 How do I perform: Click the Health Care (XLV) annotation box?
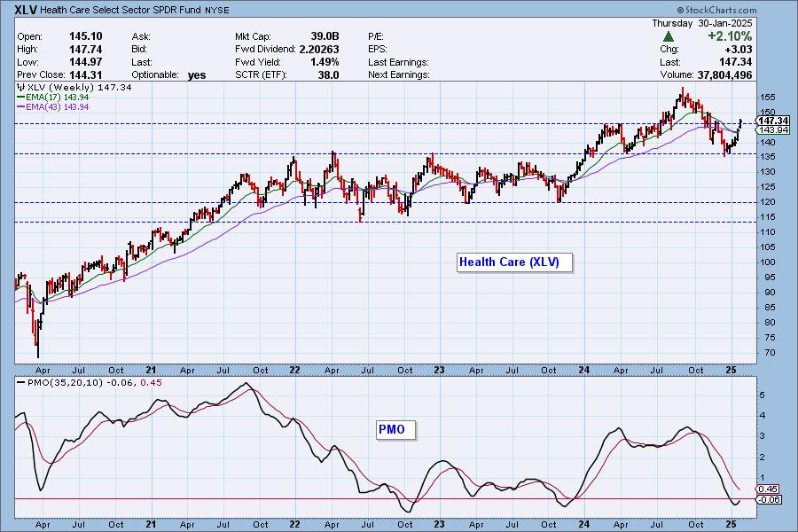coord(514,262)
